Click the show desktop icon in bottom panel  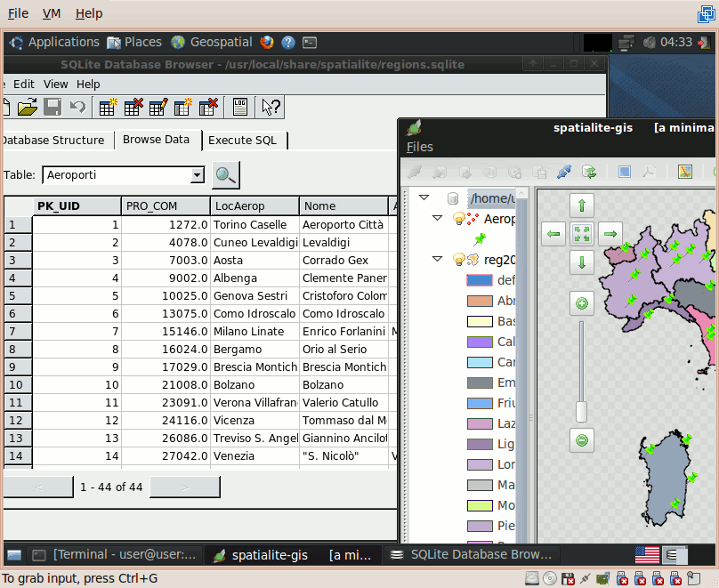click(14, 555)
